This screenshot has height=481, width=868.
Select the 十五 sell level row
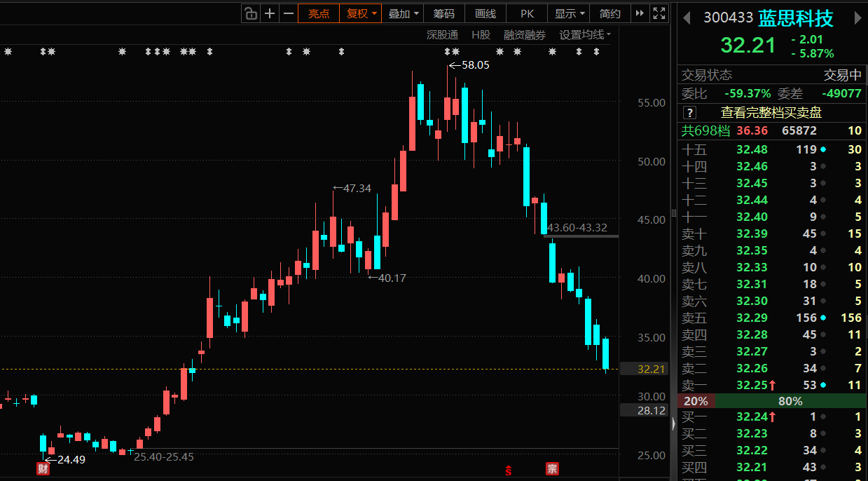[772, 149]
